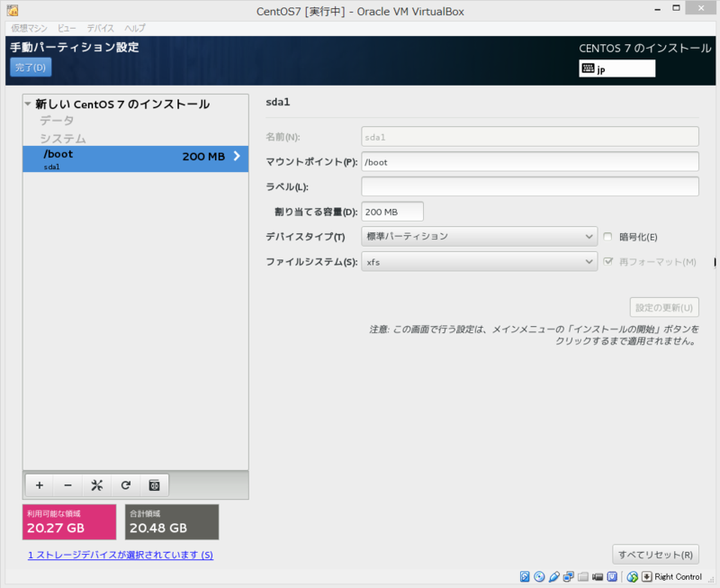Add a new partition with the plus icon
The height and width of the screenshot is (588, 720).
click(x=39, y=485)
